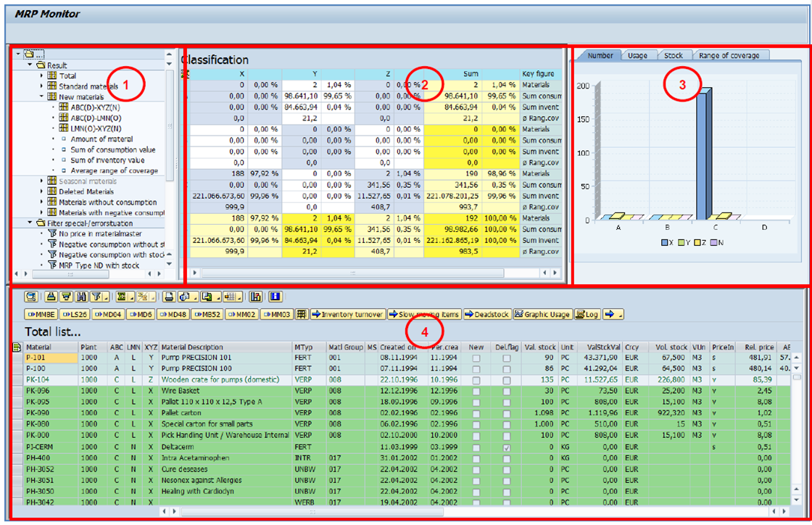The image size is (812, 525).
Task: Expand the Seasonal materials node
Action: (42, 181)
